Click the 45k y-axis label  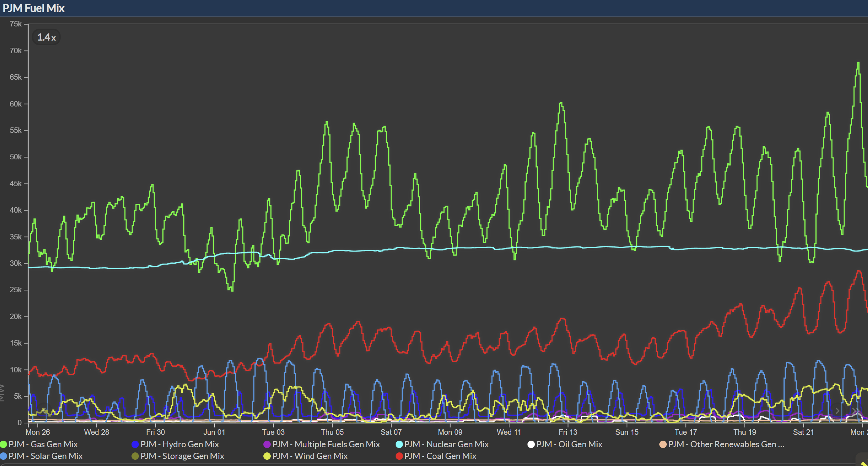click(x=16, y=184)
